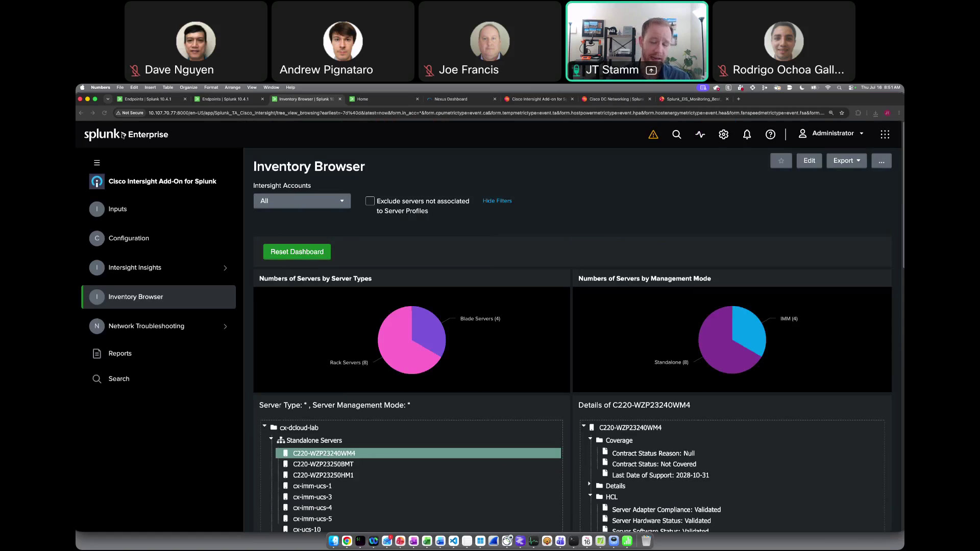Click the Reset Dashboard button
Image resolution: width=980 pixels, height=551 pixels.
point(297,252)
